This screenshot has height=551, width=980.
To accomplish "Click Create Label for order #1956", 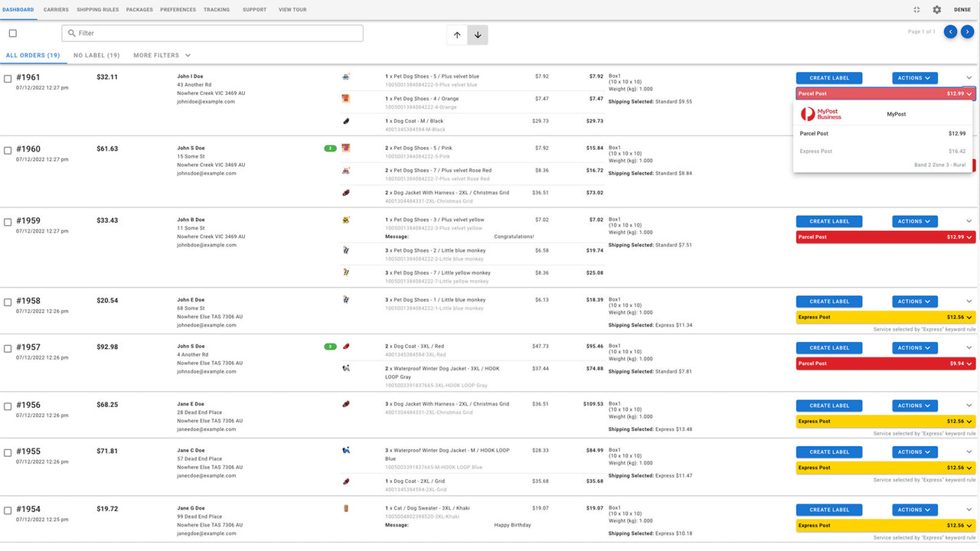I will click(x=828, y=406).
